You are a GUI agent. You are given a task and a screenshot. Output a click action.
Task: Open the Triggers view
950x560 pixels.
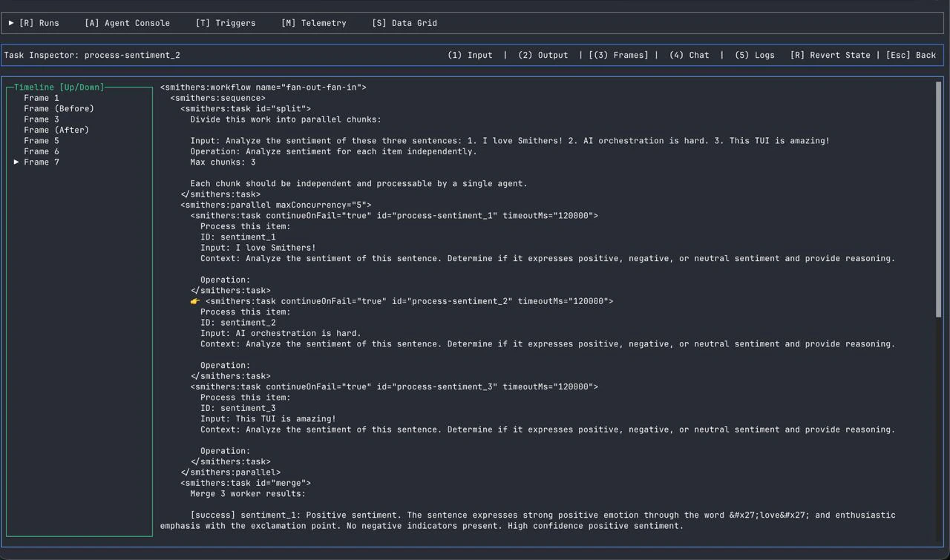click(226, 23)
